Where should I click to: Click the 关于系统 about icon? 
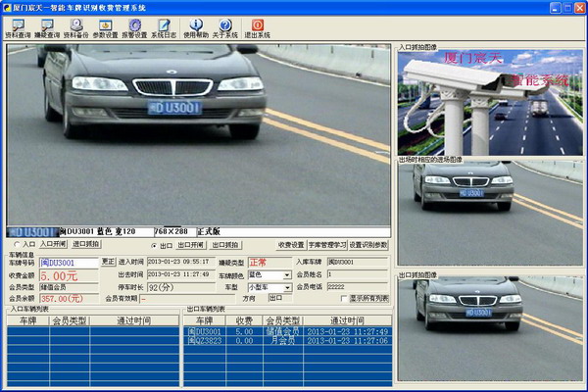click(225, 25)
